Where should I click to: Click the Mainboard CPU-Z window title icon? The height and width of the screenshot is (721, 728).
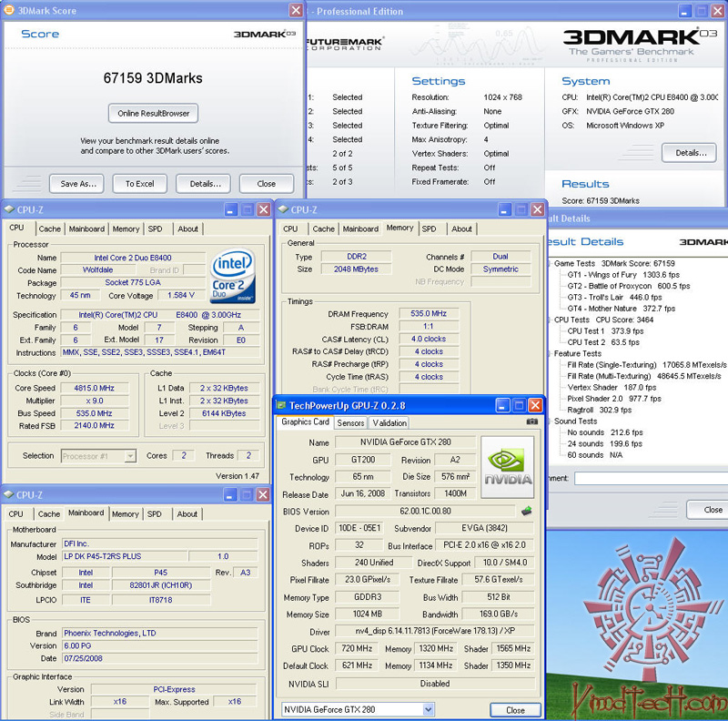9,494
